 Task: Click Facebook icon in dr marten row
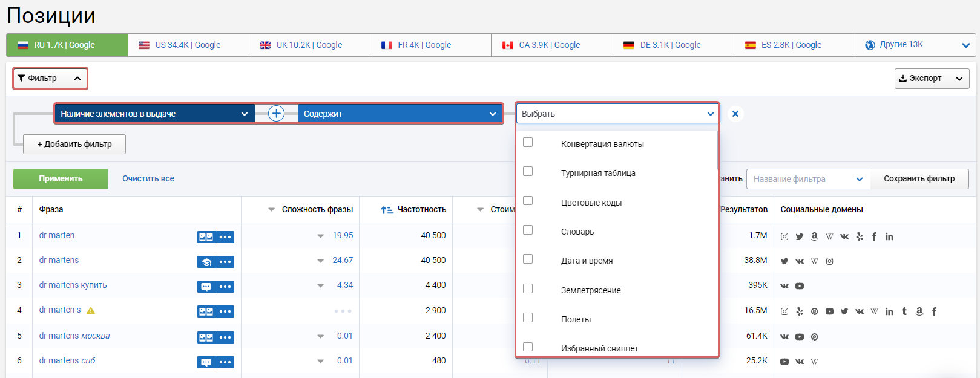tap(874, 236)
